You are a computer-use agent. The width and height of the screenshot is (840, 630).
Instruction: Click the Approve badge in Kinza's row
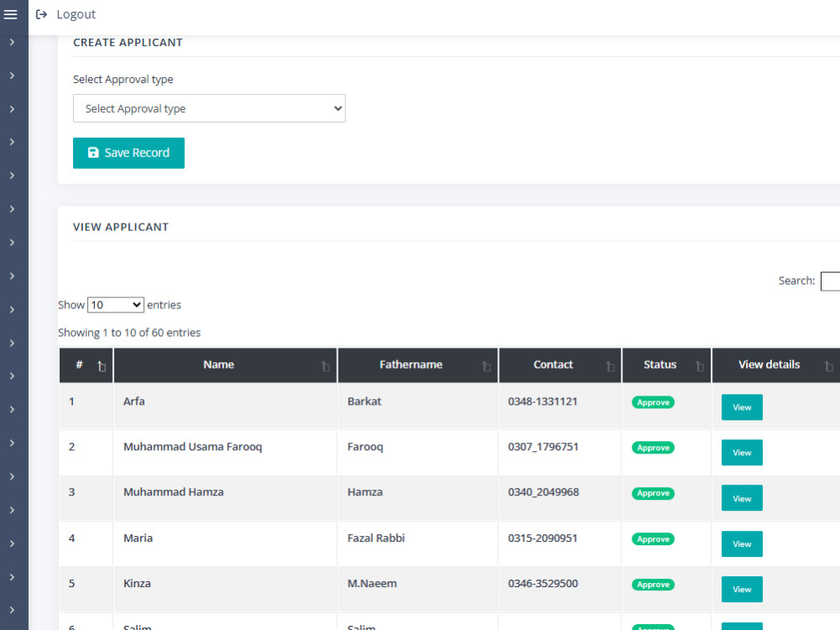pos(653,585)
